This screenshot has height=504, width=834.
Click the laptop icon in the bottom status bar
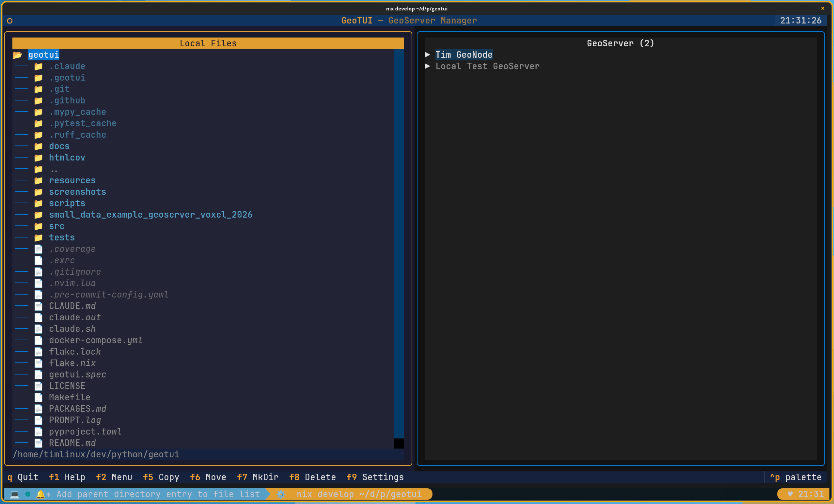(15, 495)
